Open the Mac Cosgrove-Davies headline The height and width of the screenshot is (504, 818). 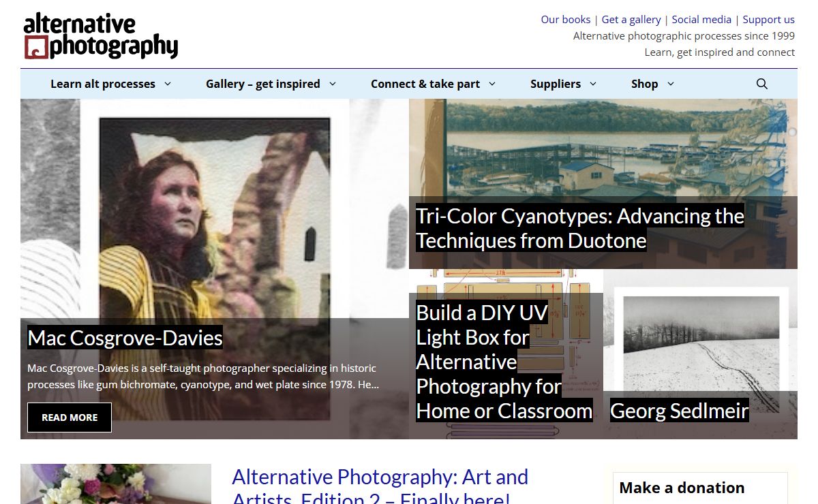coord(125,338)
